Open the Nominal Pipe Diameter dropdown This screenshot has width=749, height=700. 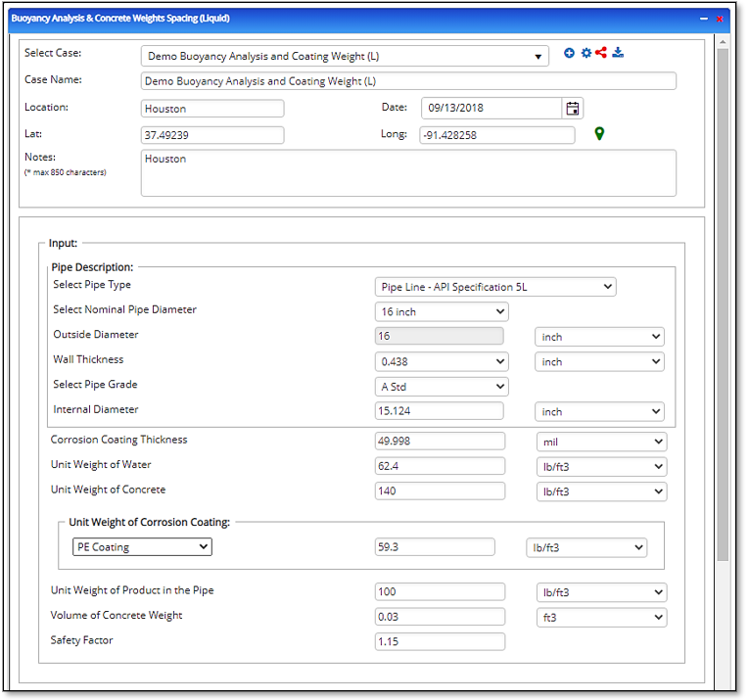tap(442, 312)
